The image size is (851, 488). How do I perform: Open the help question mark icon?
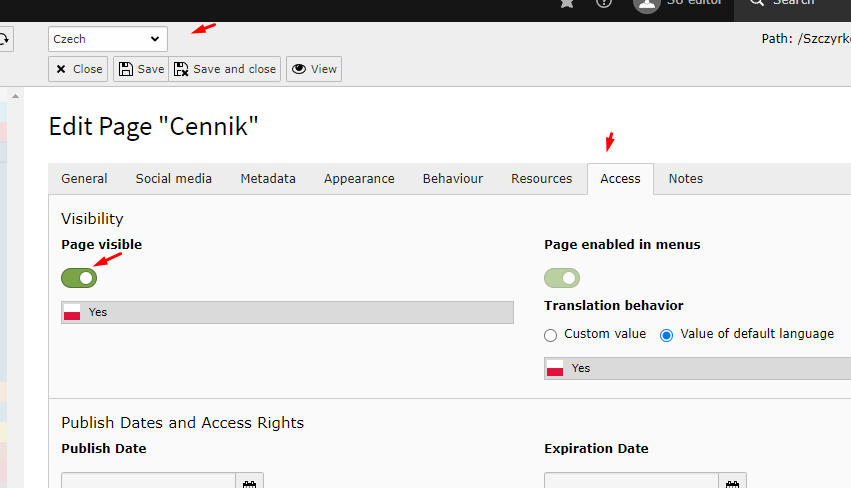point(604,3)
